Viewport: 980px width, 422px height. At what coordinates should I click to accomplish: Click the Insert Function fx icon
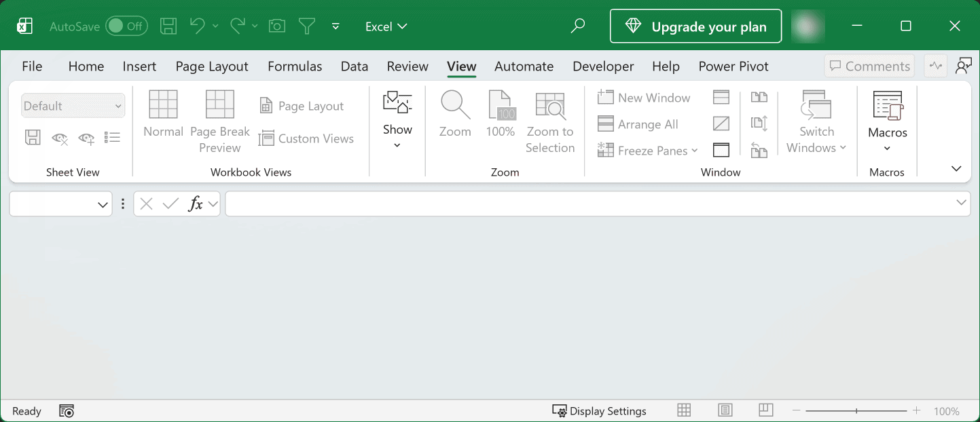(196, 204)
